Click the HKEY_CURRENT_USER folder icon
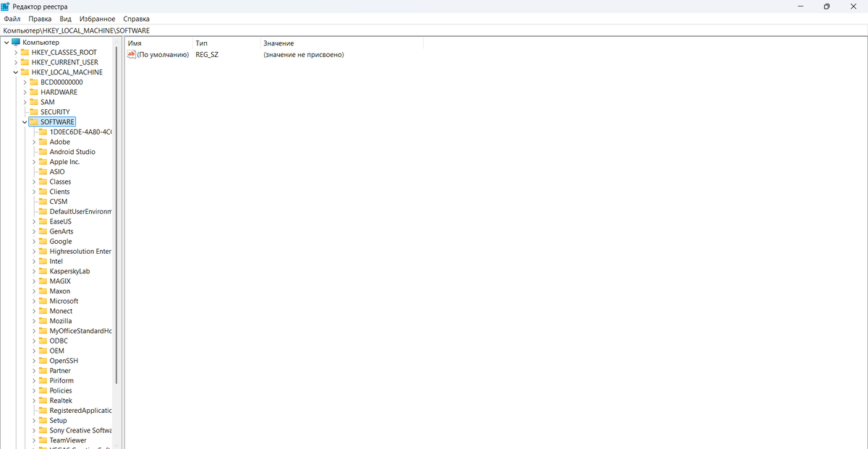 click(x=25, y=62)
